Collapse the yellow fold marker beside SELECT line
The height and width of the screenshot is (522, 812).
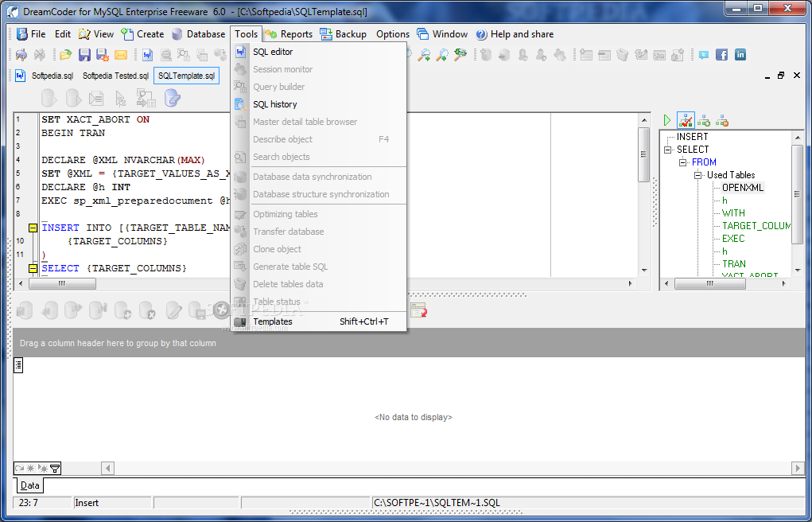point(33,268)
